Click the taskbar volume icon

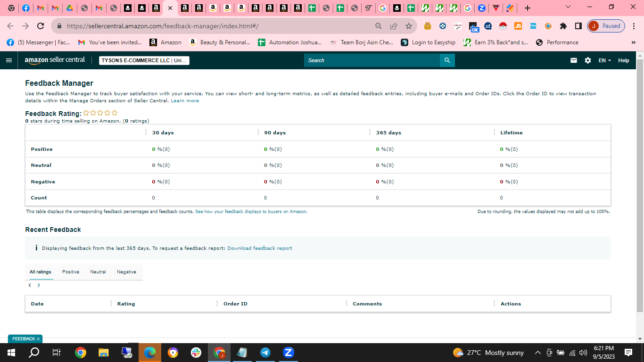[x=583, y=353]
